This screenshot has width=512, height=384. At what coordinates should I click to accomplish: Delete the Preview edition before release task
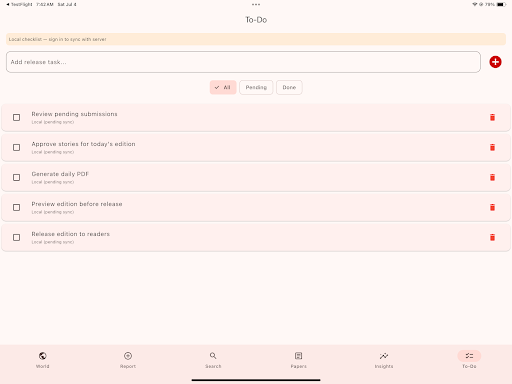point(492,207)
